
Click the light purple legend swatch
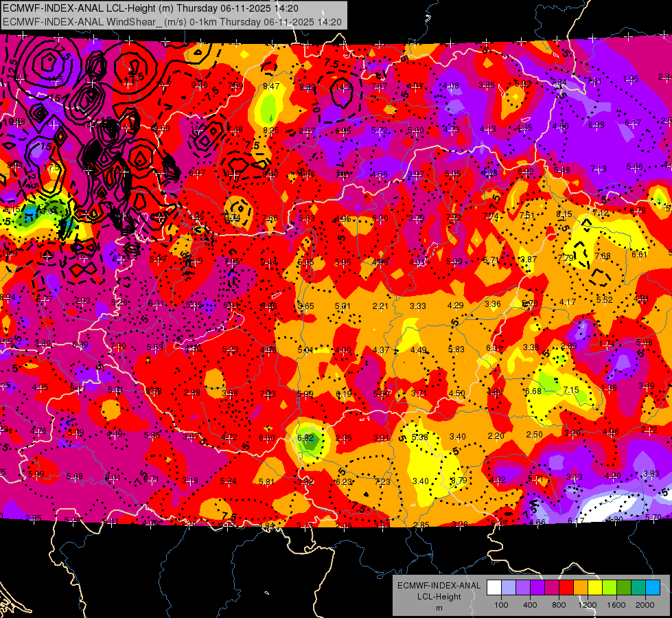pyautogui.click(x=523, y=588)
